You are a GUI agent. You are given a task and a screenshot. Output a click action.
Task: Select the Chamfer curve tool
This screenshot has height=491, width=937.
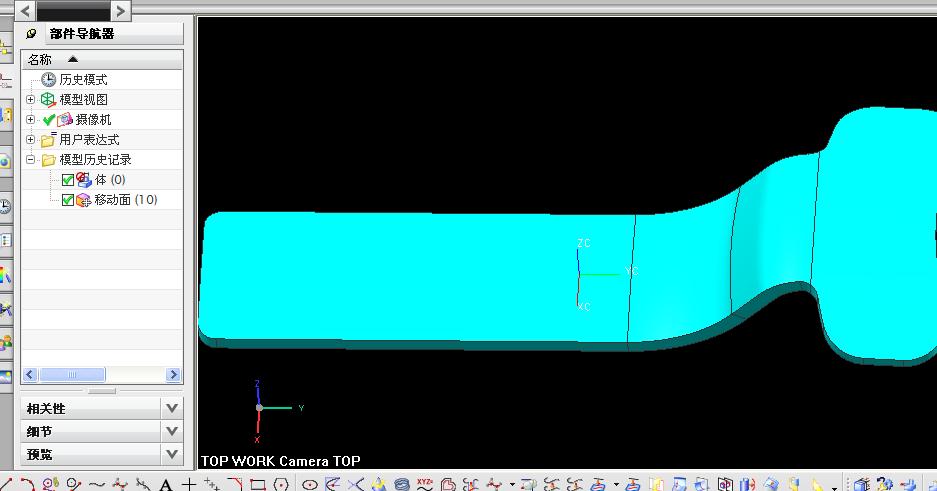[235, 484]
